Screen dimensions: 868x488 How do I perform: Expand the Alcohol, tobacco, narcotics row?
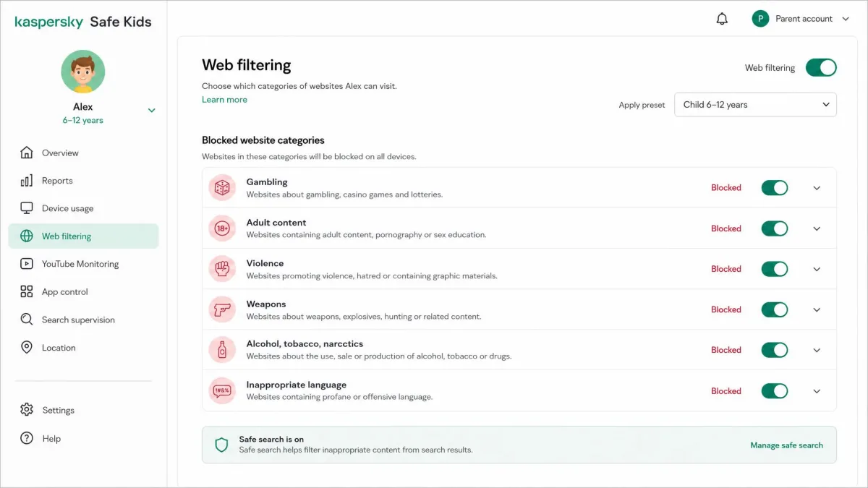tap(817, 350)
